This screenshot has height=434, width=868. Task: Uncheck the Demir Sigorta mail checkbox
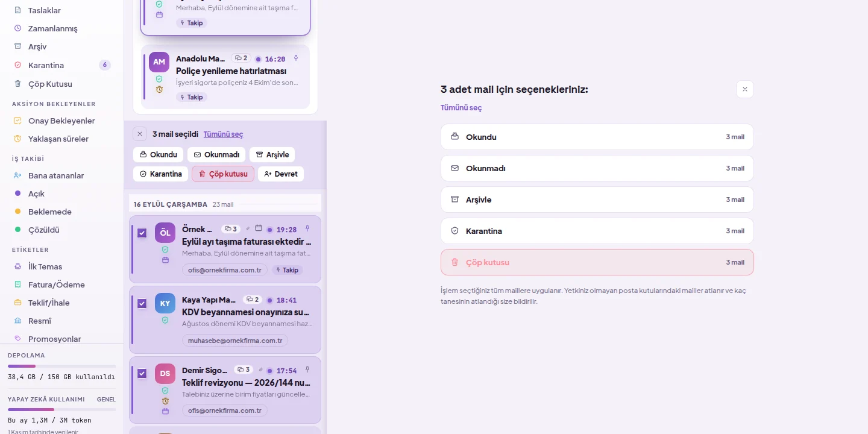(142, 373)
